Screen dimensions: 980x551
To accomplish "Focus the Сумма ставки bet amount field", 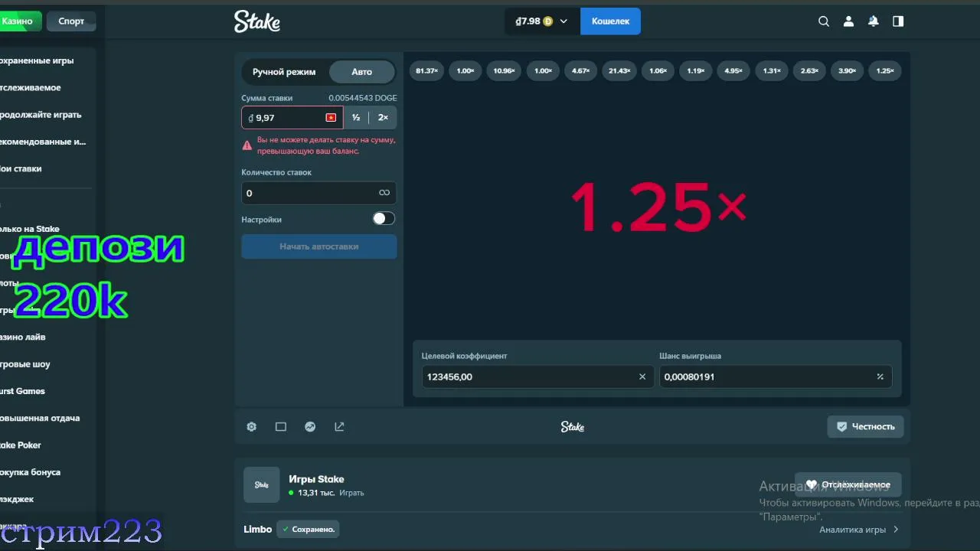I will coord(292,118).
